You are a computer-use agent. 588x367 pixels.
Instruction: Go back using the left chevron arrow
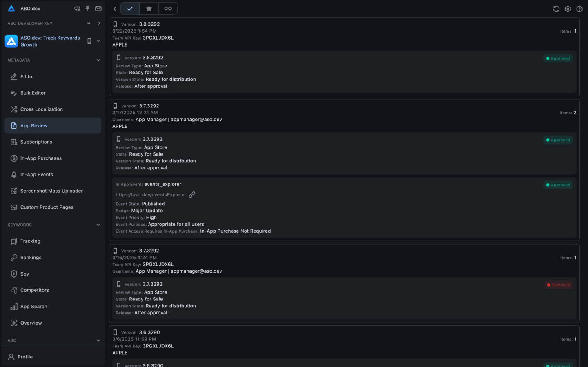(115, 9)
